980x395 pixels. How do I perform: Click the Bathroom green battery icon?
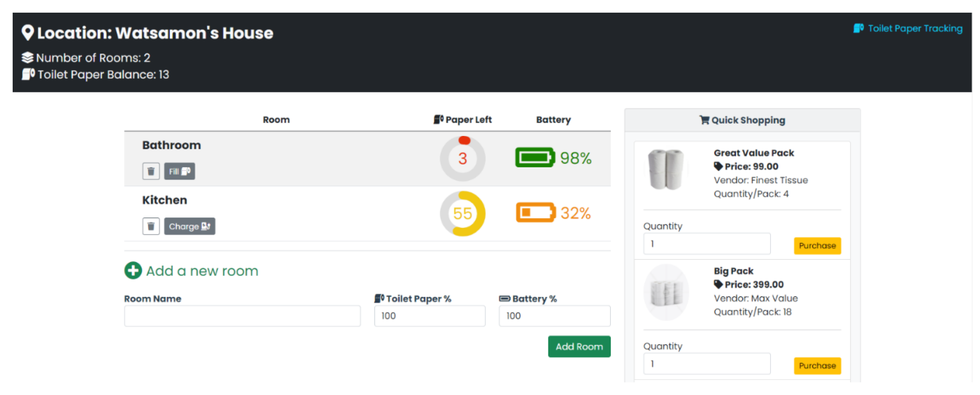pyautogui.click(x=535, y=157)
